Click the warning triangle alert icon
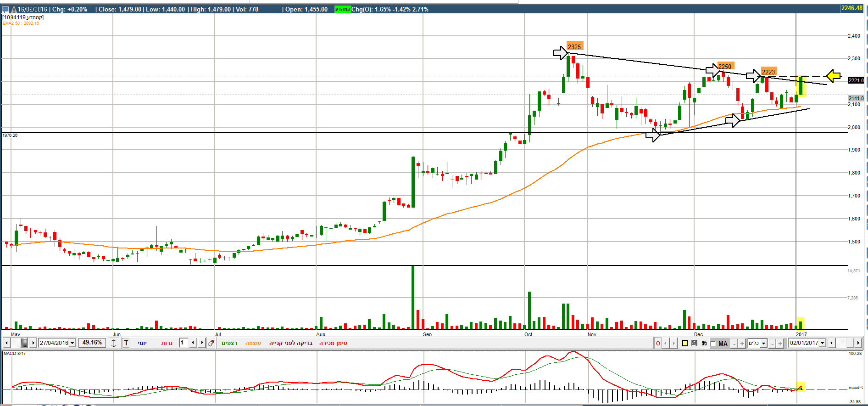The width and height of the screenshot is (868, 406). click(14, 9)
